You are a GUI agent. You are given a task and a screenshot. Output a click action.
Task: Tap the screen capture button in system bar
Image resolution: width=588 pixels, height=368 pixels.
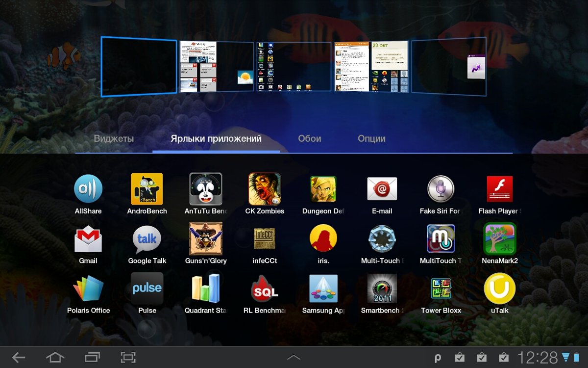point(128,358)
